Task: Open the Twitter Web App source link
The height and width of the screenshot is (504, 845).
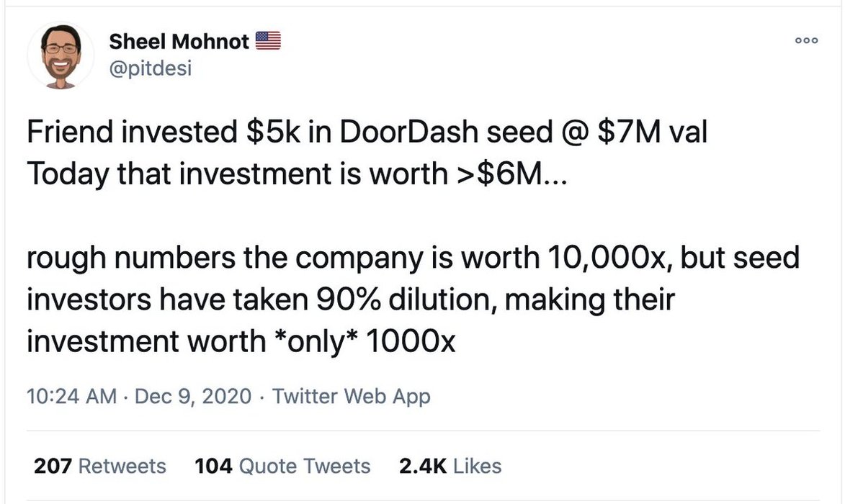Action: point(352,396)
